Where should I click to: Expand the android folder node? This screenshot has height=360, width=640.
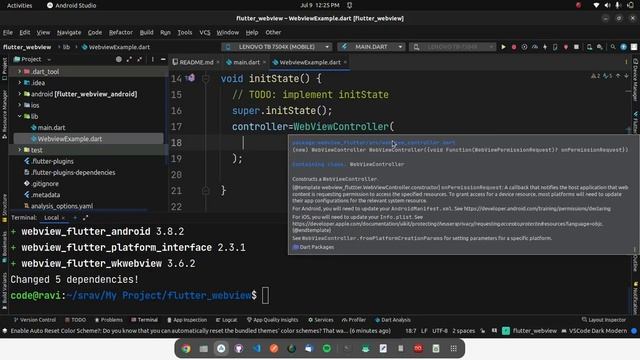(x=19, y=94)
